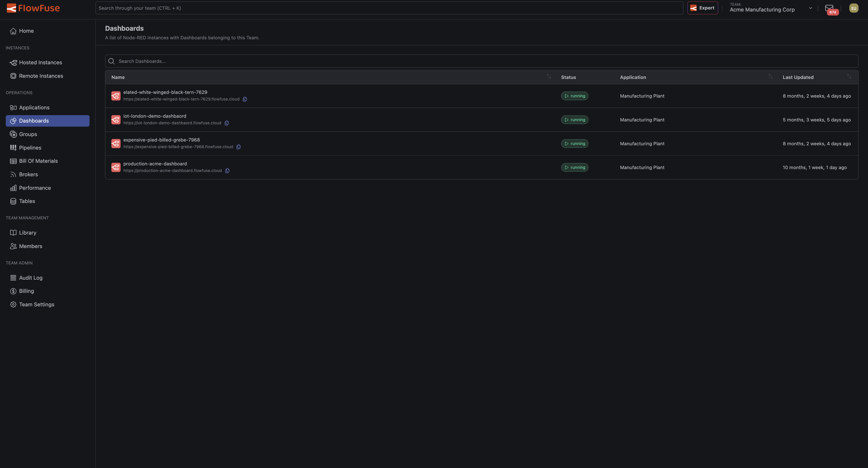Select the instance name production-acme-dashboard

click(x=155, y=164)
